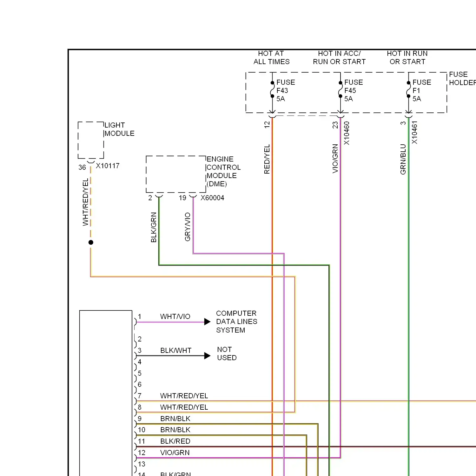This screenshot has width=476, height=476.
Task: Click connector pin number 5
Action: click(140, 373)
